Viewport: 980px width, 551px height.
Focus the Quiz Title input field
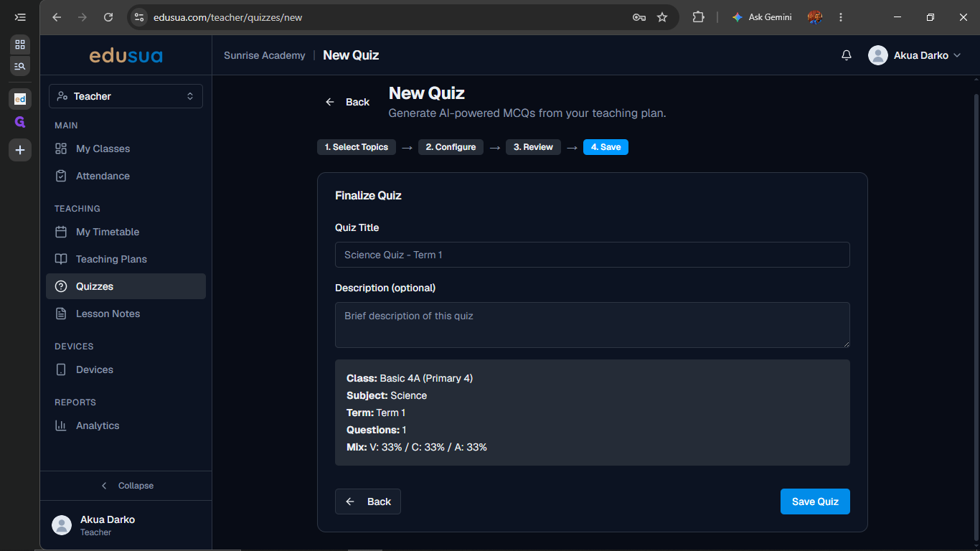click(593, 255)
